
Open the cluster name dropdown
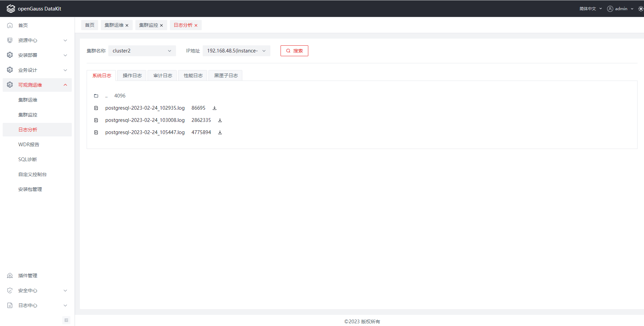click(x=142, y=51)
